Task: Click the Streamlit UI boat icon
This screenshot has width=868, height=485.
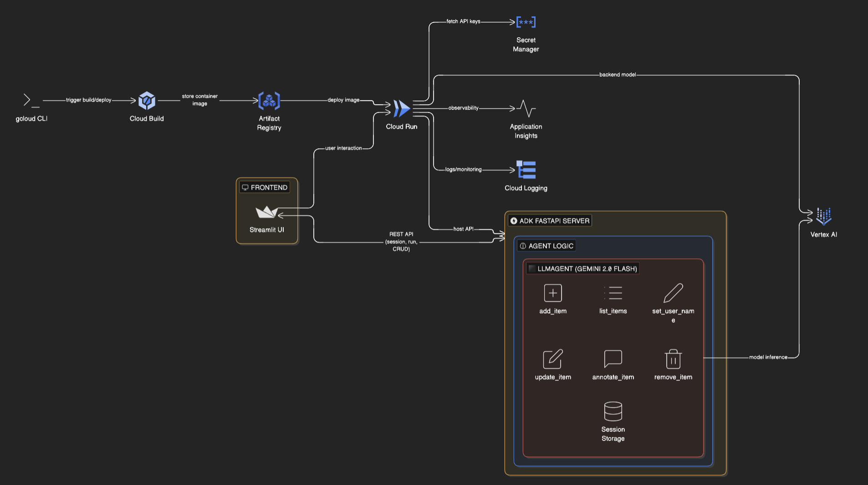Action: 266,213
